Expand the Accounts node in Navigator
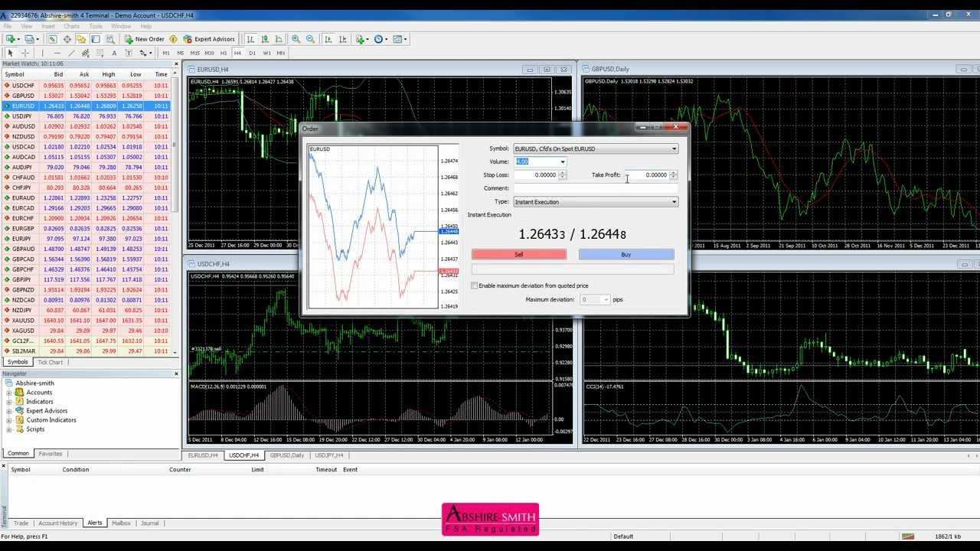The height and width of the screenshot is (551, 980). pos(9,393)
